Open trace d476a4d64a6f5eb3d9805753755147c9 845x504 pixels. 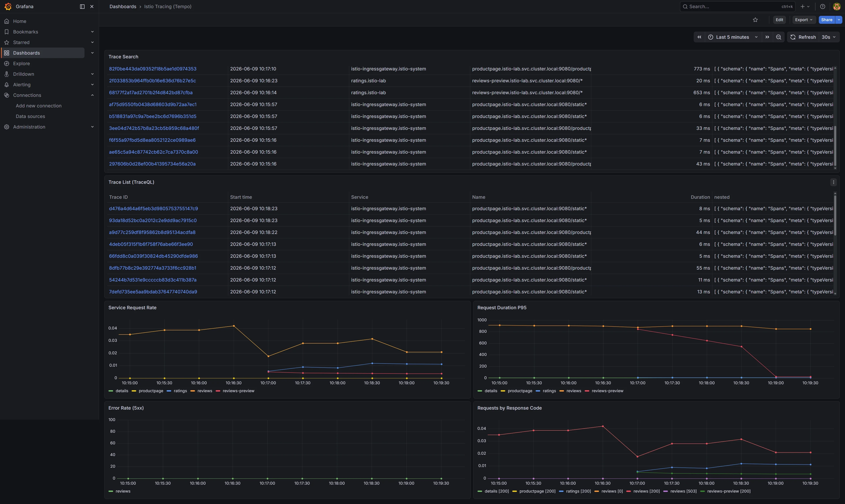(153, 208)
